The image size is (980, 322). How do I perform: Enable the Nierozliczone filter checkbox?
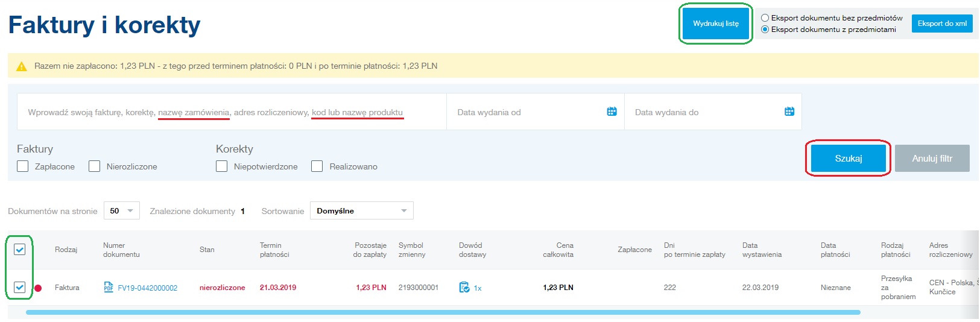pos(95,166)
